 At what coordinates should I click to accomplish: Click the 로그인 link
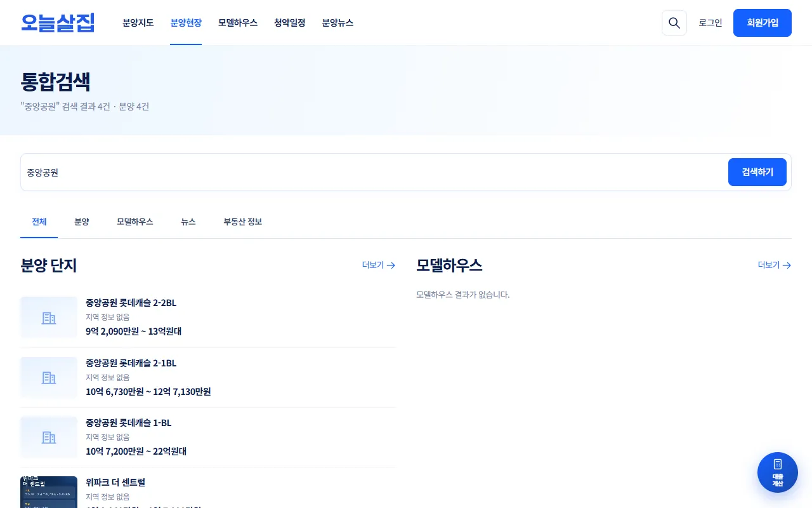point(710,23)
